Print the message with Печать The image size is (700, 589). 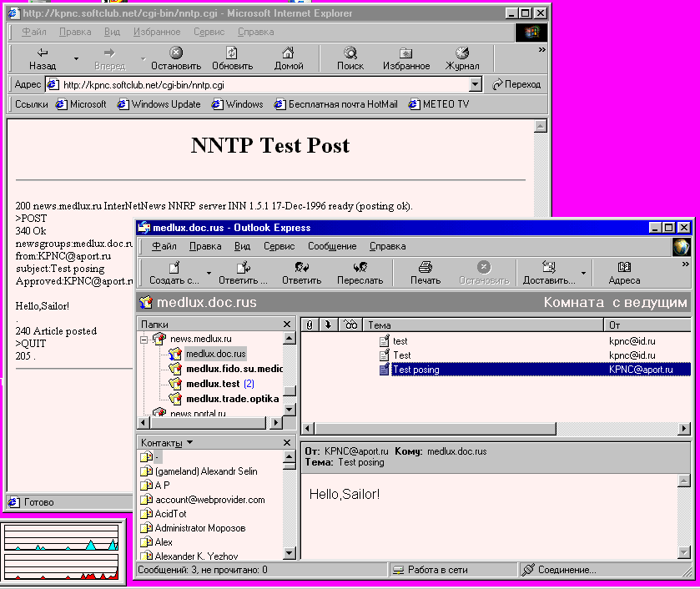pos(425,274)
